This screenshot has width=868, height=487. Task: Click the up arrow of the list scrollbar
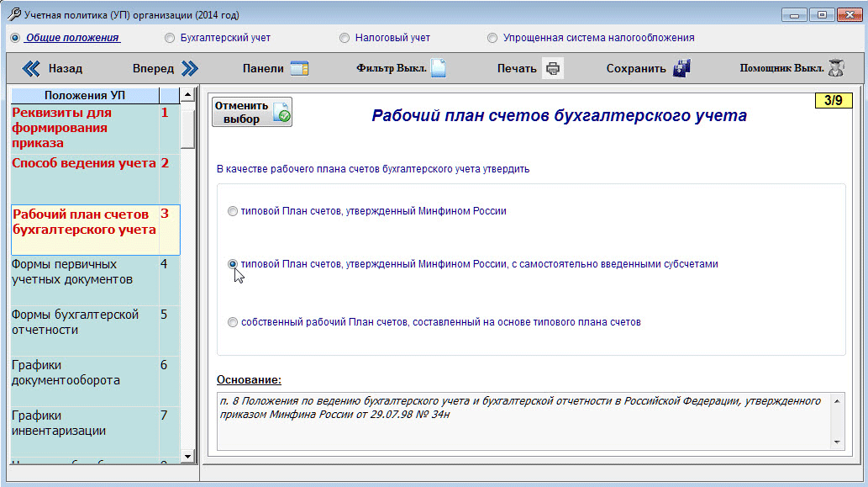coord(187,95)
